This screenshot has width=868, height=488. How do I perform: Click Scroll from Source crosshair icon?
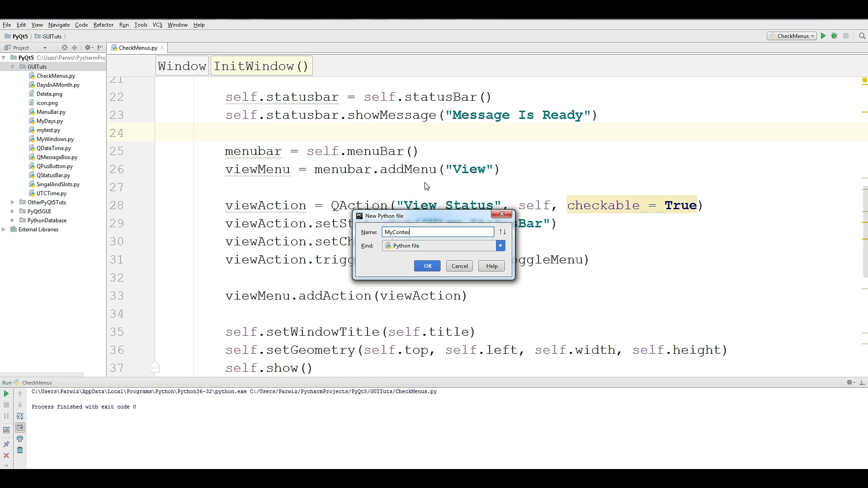[x=64, y=47]
